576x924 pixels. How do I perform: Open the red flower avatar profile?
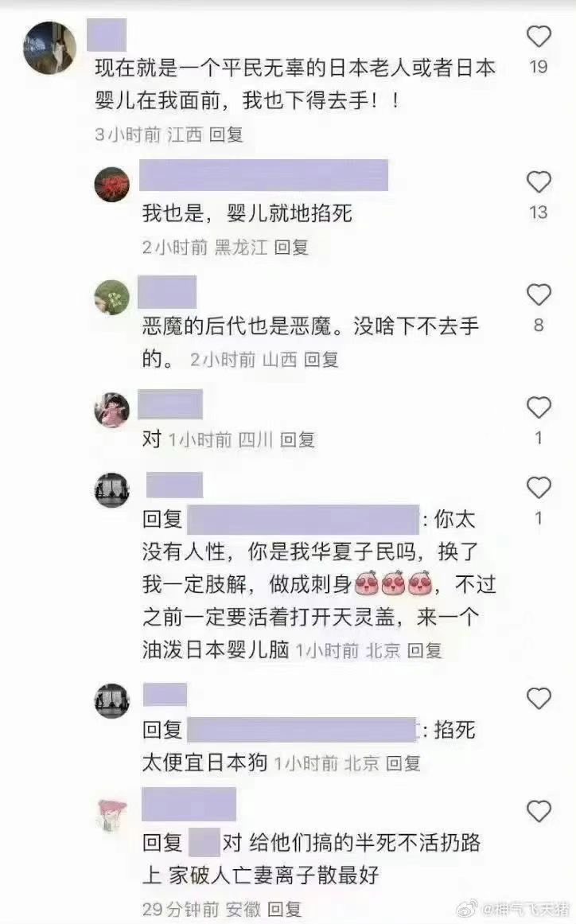click(x=112, y=185)
